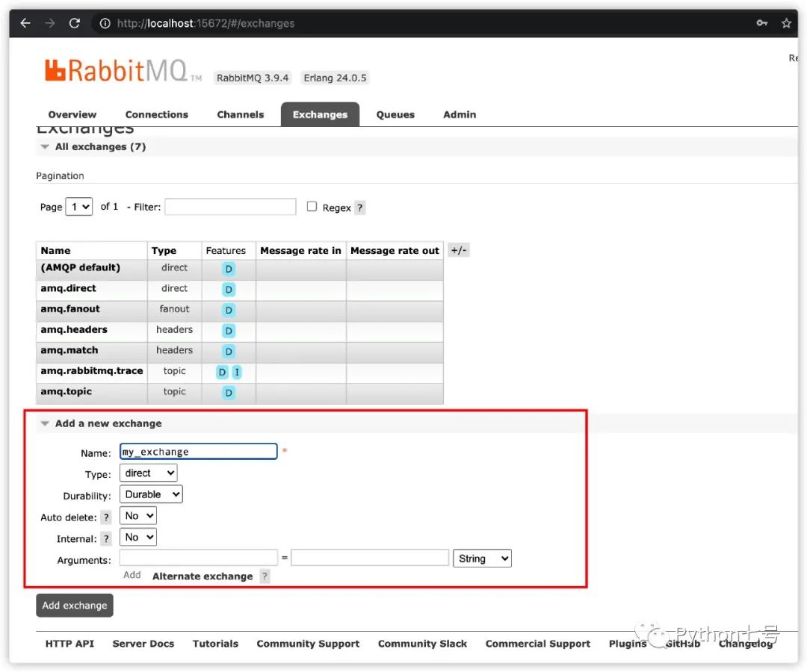Toggle table columns with +/- button
Screen dimensions: 807x672
(x=459, y=250)
